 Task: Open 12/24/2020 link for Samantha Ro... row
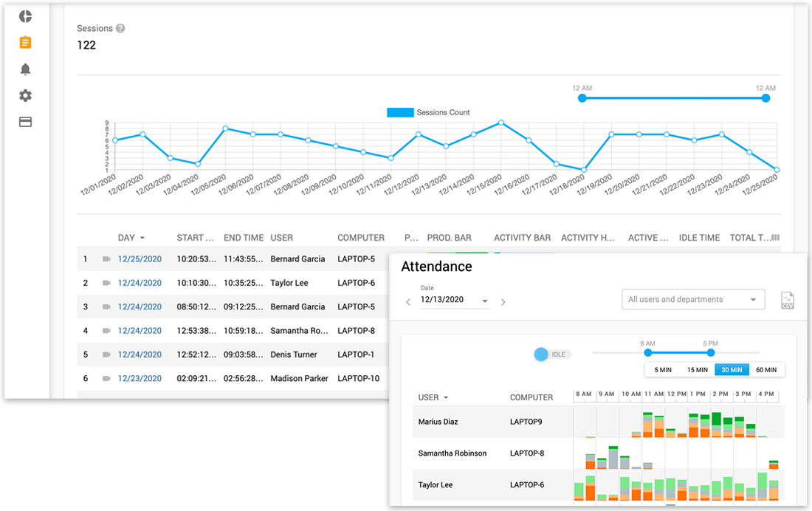click(x=140, y=331)
